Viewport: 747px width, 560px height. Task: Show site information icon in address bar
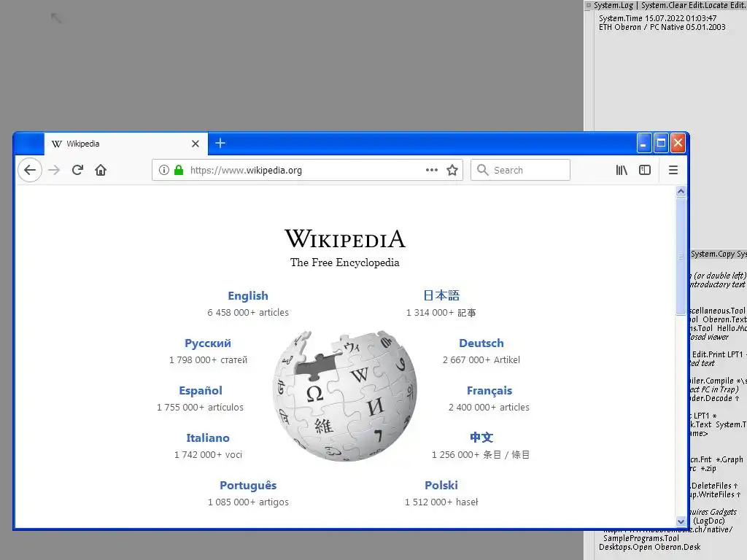pyautogui.click(x=164, y=170)
